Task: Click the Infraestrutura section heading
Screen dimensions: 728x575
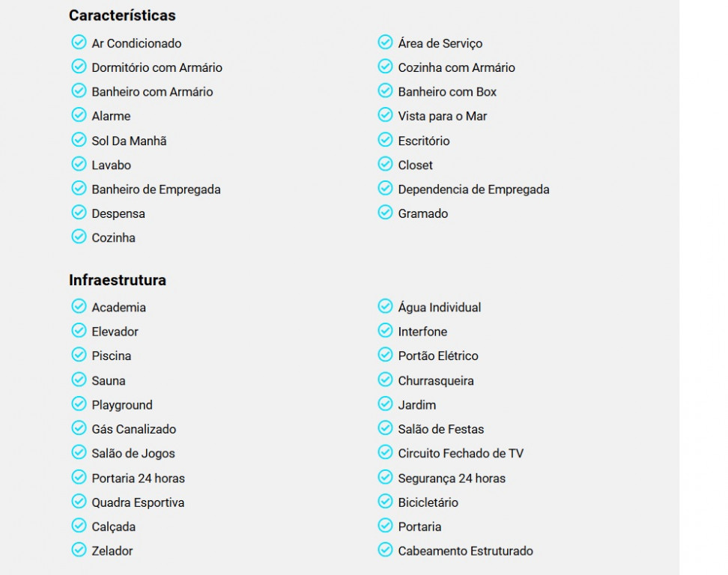Action: (x=118, y=280)
